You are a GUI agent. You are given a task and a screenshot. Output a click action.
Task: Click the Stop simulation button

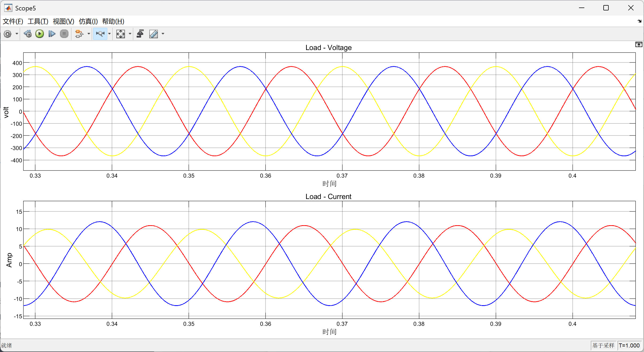(64, 34)
